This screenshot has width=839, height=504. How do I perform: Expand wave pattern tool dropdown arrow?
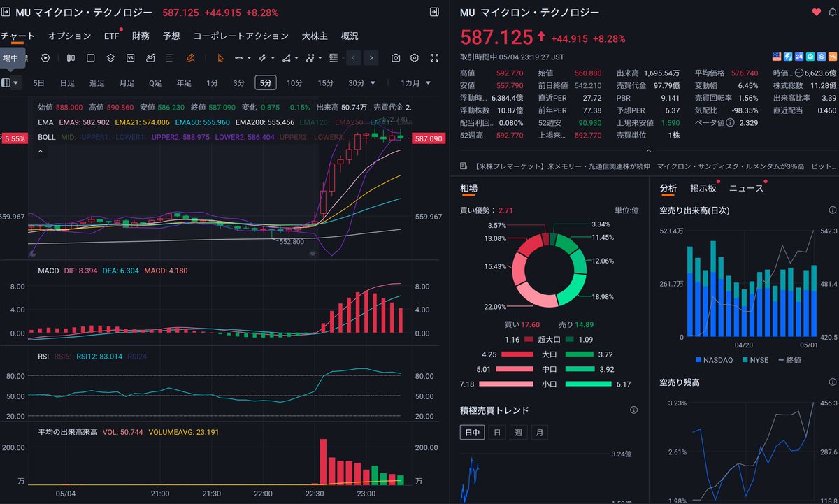click(320, 59)
